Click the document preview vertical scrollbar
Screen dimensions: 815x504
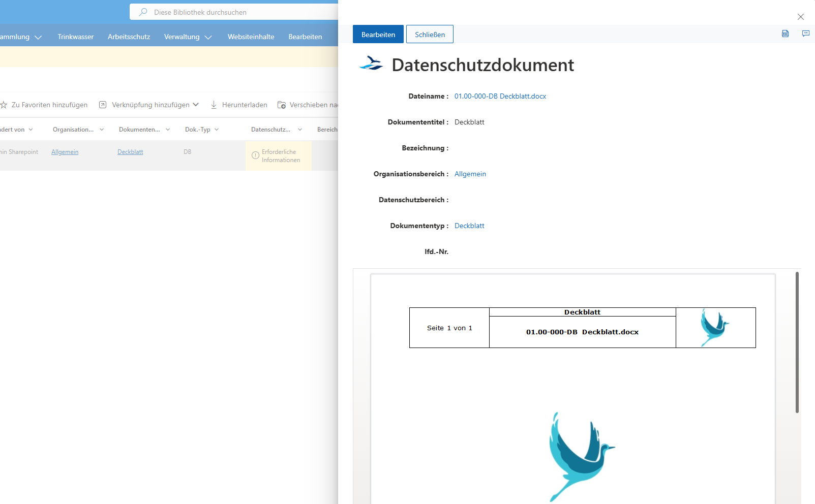point(797,342)
